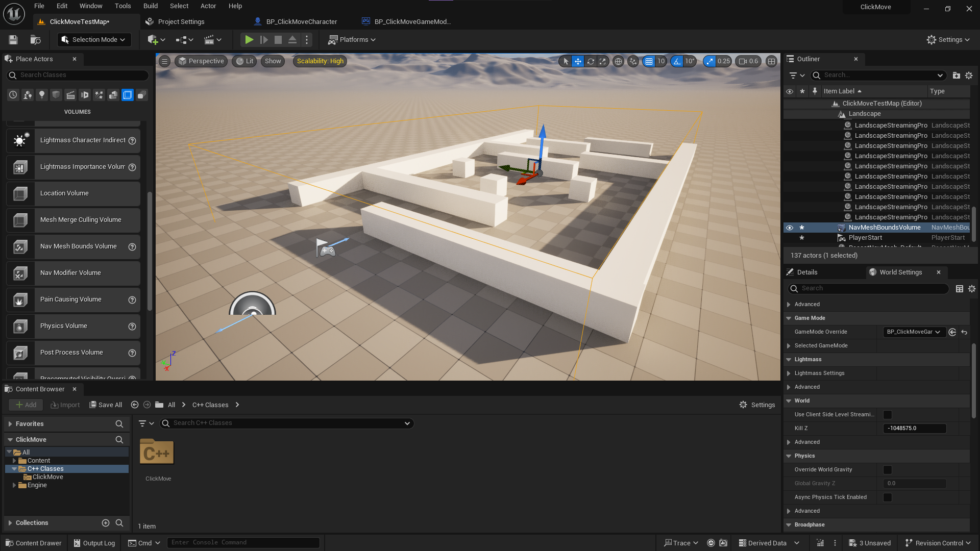This screenshot has width=980, height=551.
Task: Click the Kill Z value field
Action: pos(914,429)
